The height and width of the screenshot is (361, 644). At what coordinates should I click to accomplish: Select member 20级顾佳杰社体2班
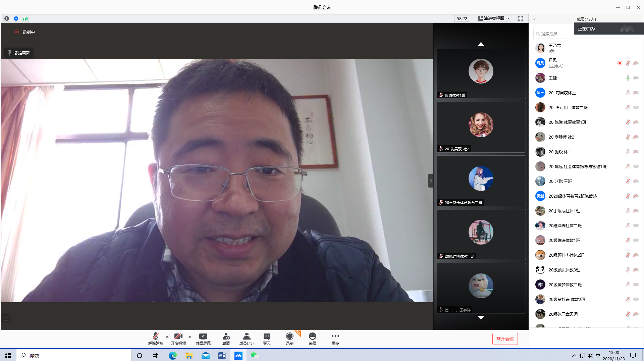pos(587,255)
